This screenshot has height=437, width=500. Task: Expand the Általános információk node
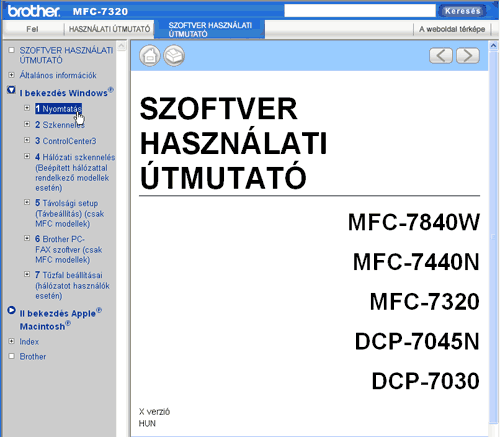click(x=11, y=75)
